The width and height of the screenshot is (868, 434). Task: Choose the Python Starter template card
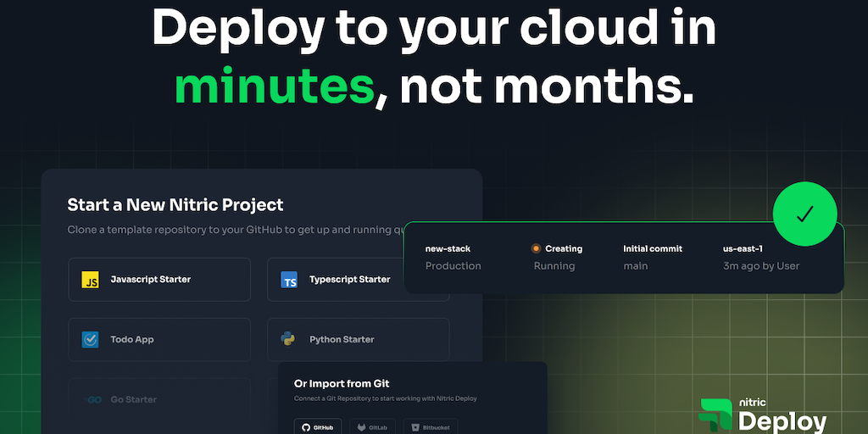pos(359,340)
